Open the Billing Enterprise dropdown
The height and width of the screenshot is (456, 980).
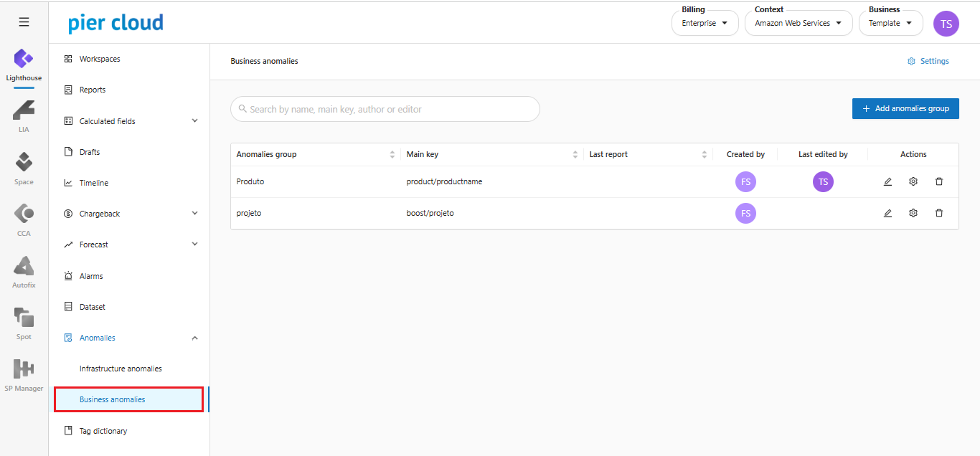coord(705,23)
